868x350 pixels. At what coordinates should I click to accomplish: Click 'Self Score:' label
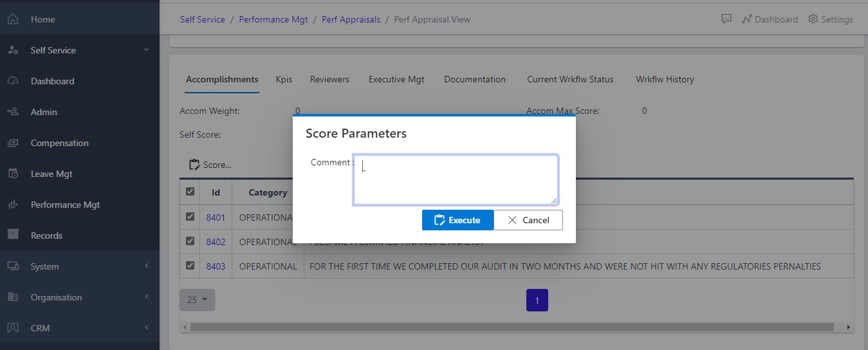coord(200,134)
